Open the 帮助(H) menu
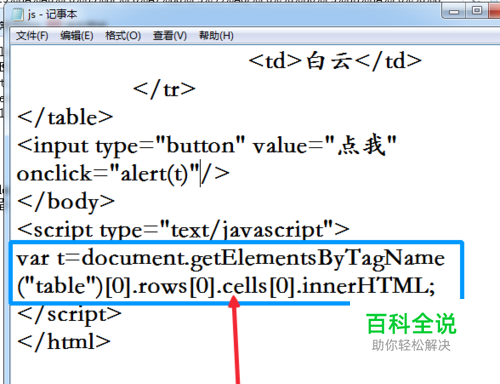Image resolution: width=500 pixels, height=384 pixels. point(216,35)
